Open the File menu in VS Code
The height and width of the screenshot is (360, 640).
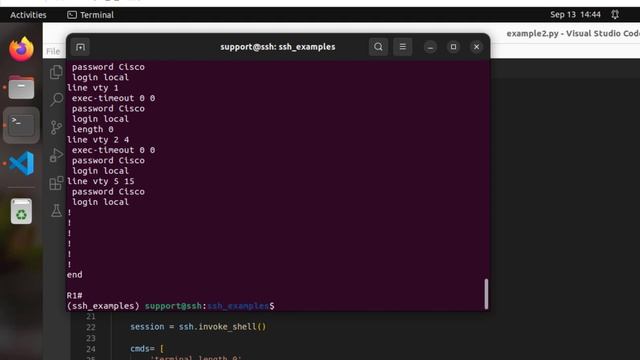(x=53, y=51)
